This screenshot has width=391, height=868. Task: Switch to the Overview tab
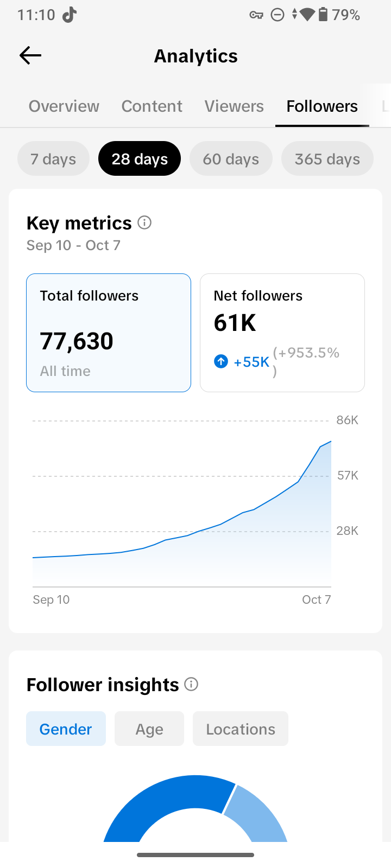pyautogui.click(x=64, y=106)
